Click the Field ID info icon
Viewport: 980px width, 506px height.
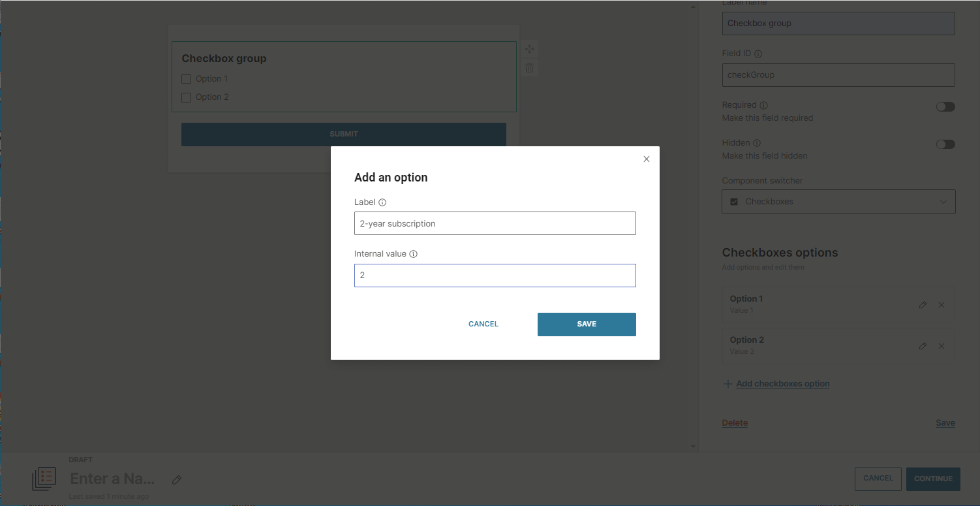pos(758,54)
